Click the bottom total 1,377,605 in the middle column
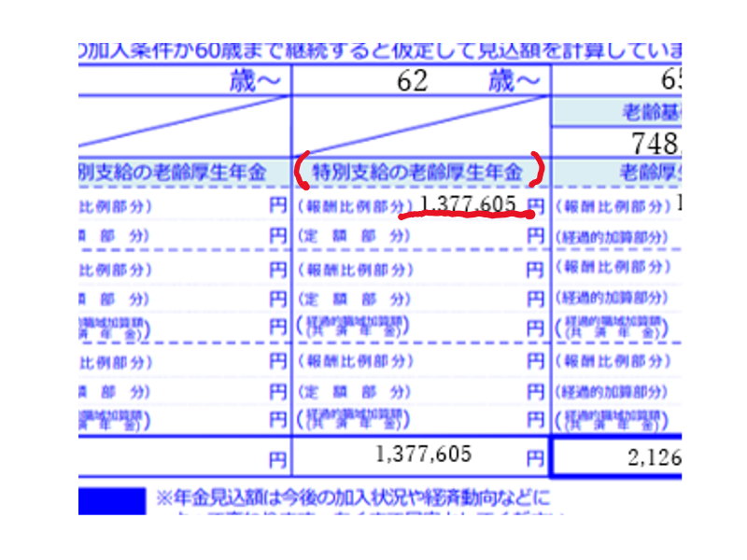This screenshot has height=560, width=747. click(423, 455)
